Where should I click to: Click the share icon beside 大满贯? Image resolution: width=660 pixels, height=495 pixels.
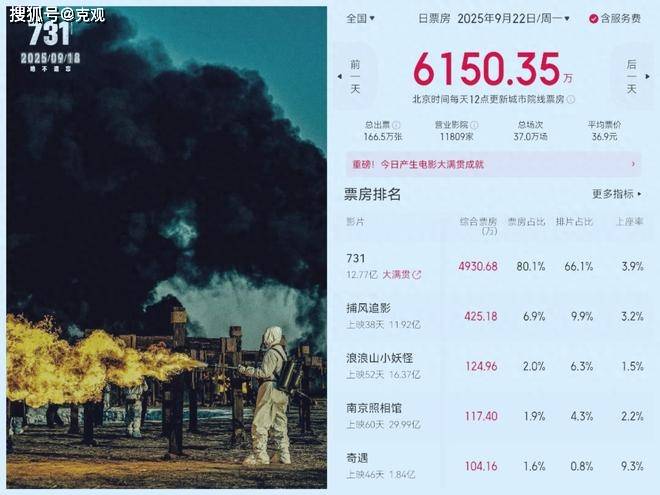click(x=417, y=275)
